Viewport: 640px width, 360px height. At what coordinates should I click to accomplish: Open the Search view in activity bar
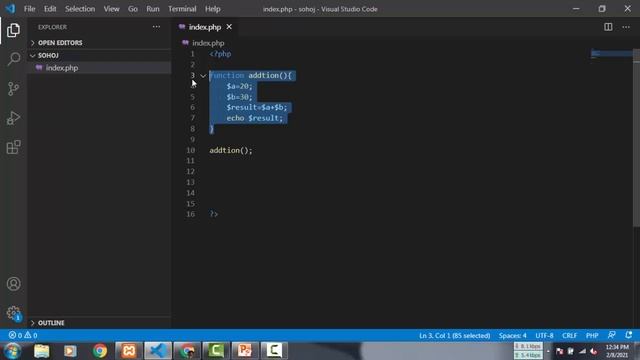[13, 59]
